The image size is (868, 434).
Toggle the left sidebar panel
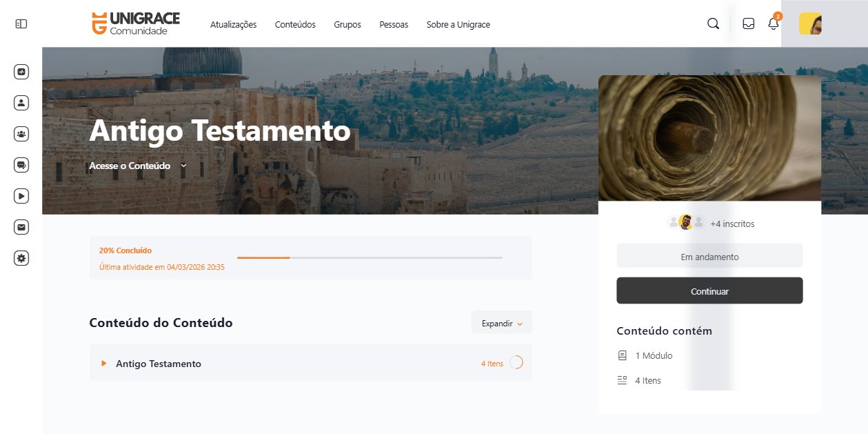pos(21,24)
